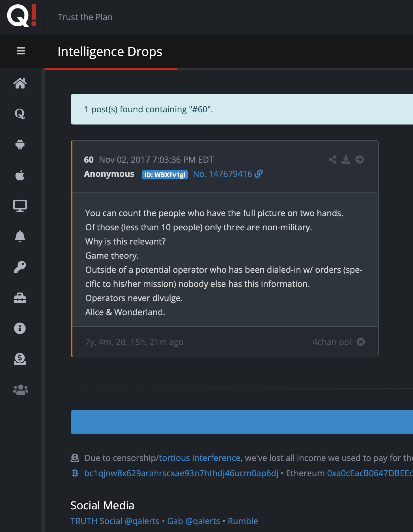Viewport: 413px width, 532px height.
Task: Share post 60 via share icon
Action: pos(333,160)
